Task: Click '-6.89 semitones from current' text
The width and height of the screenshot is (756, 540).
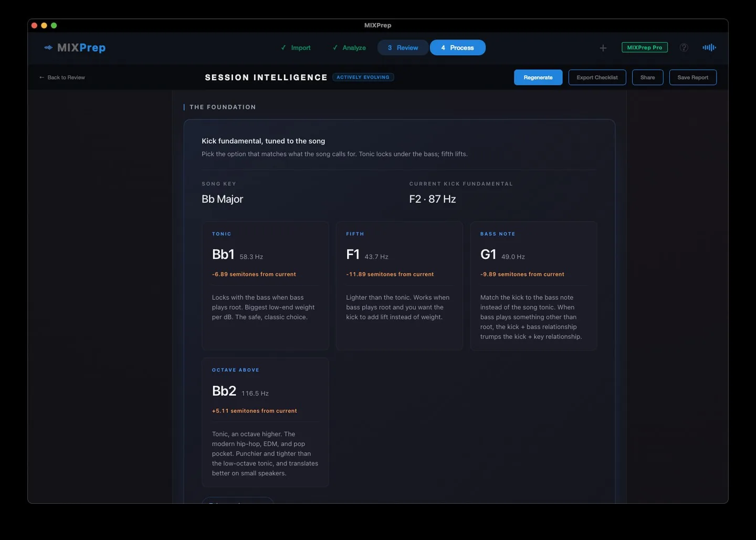Action: pos(254,274)
